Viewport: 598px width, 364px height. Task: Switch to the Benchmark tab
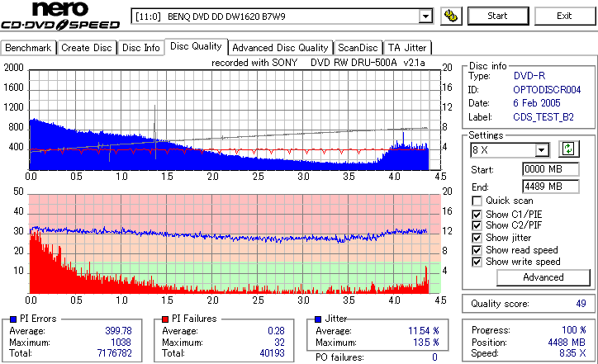click(28, 48)
